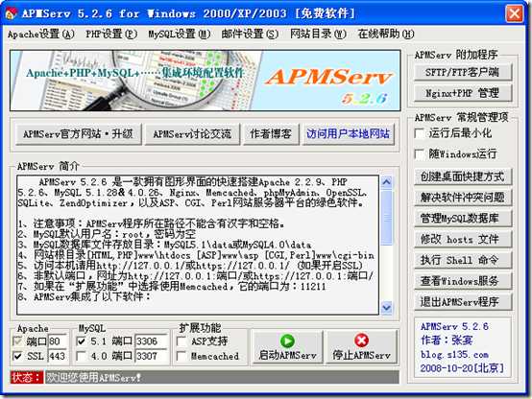Viewport: 532px width, 399px height.
Task: Enable the ASP支持 checkbox
Action: pos(181,341)
